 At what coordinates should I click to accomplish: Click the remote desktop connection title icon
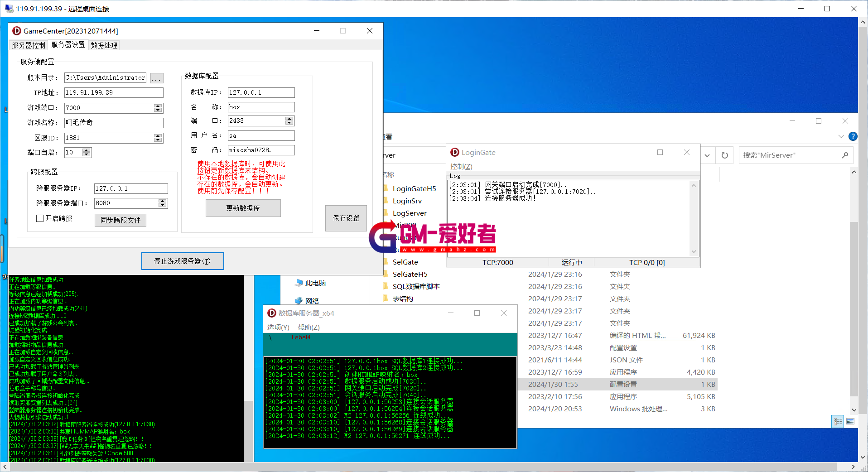coord(9,9)
